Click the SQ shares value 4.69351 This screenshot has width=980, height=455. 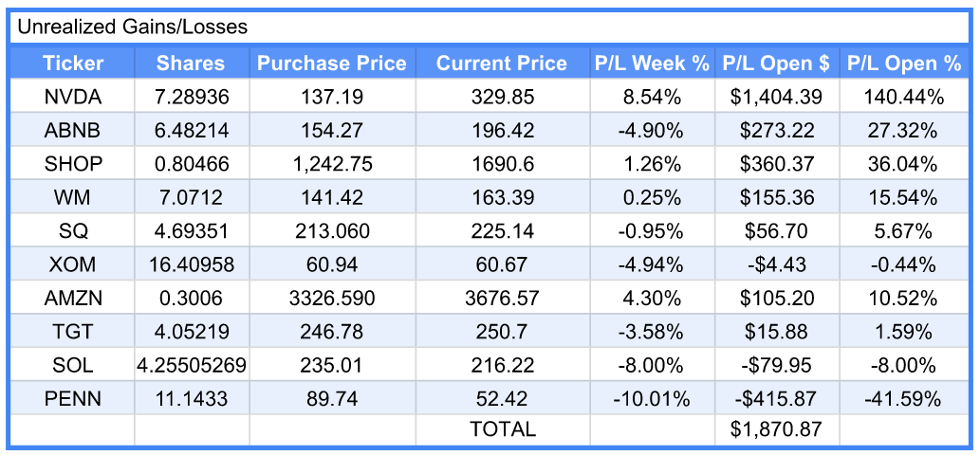tap(191, 231)
